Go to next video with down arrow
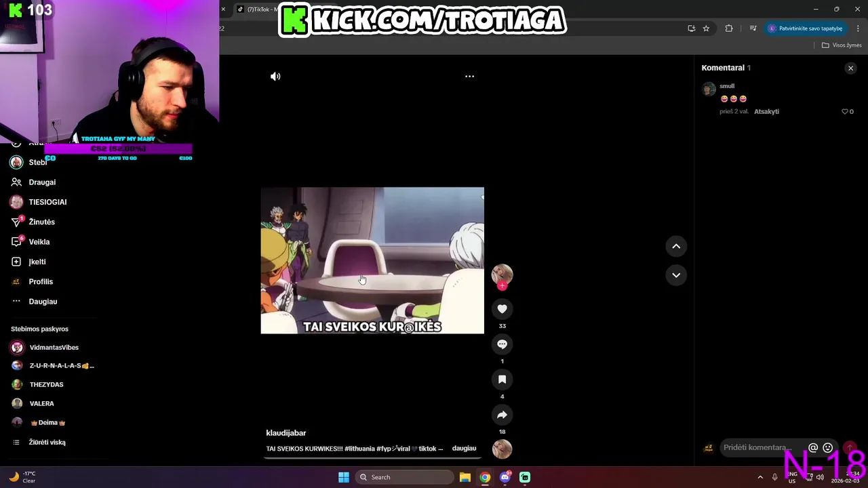The width and height of the screenshot is (868, 488). pyautogui.click(x=676, y=275)
